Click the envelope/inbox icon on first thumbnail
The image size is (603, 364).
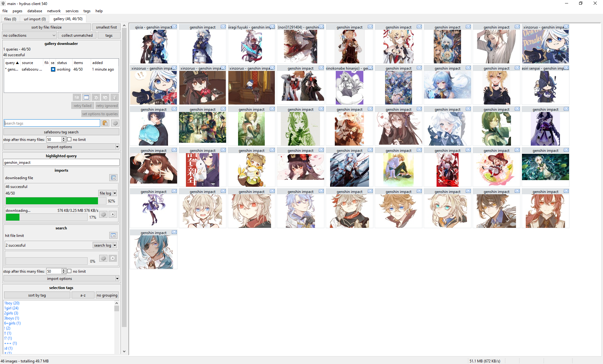[x=174, y=27]
